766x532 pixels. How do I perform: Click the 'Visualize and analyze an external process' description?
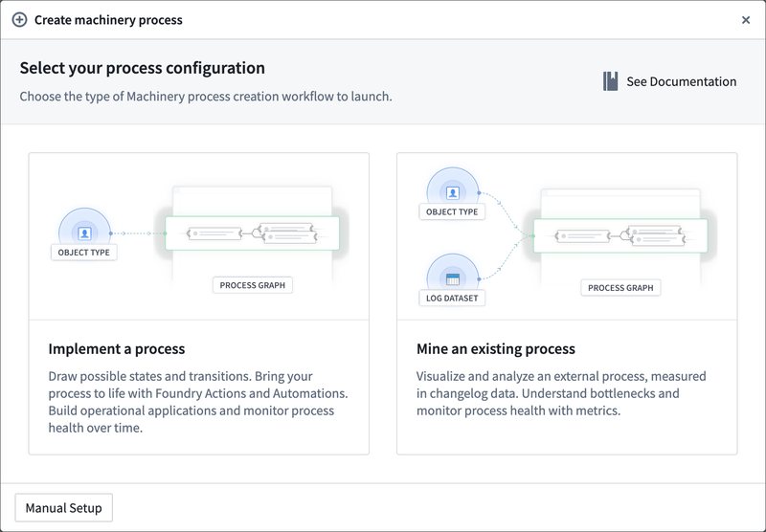[x=561, y=393]
